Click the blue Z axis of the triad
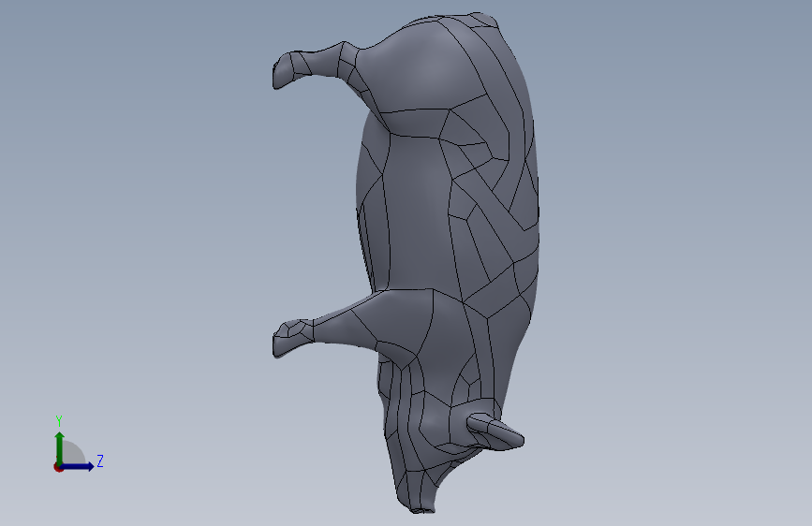 (79, 466)
